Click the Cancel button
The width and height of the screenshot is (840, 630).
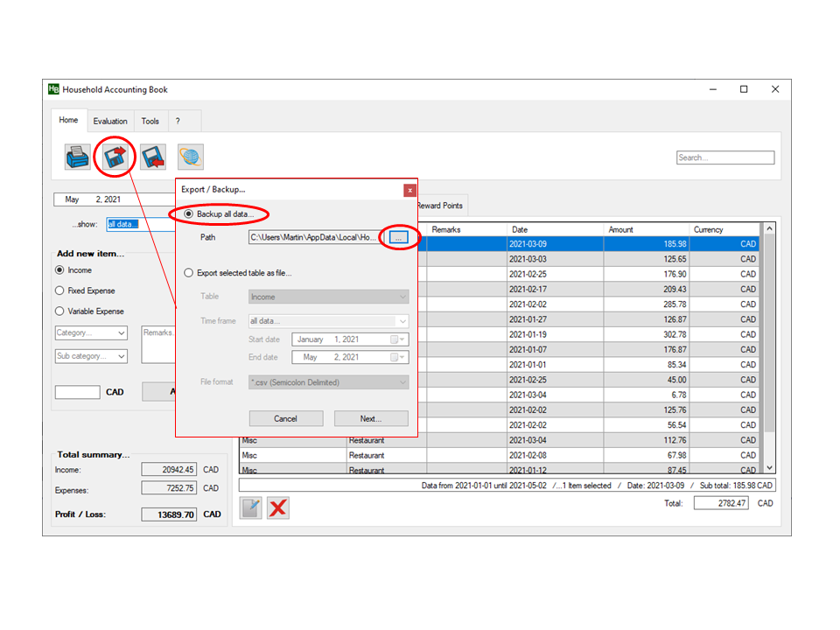click(x=285, y=418)
